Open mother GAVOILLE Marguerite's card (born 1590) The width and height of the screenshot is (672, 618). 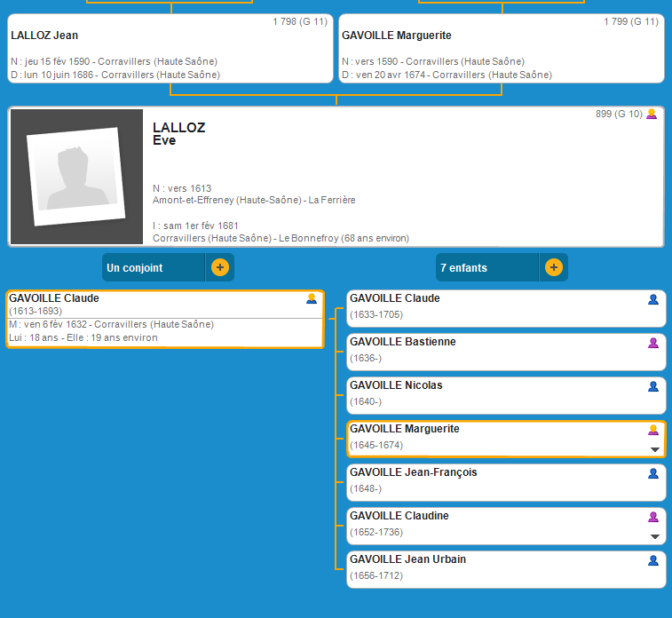coord(501,49)
